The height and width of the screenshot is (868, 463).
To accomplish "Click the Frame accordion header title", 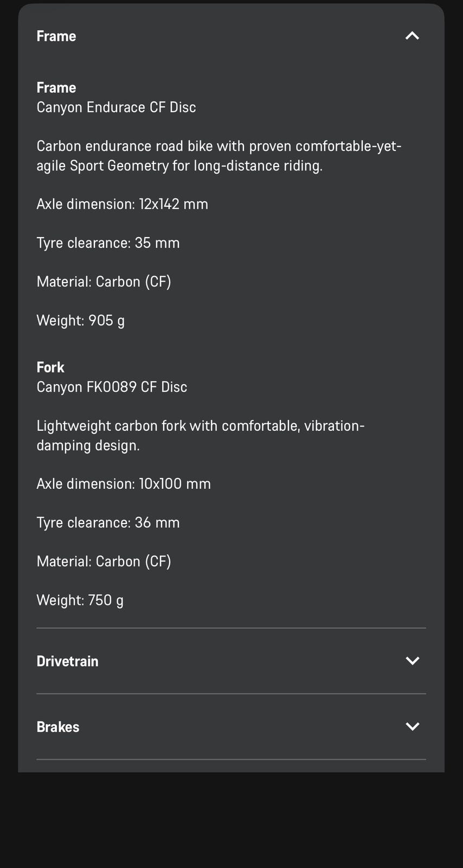I will point(56,36).
